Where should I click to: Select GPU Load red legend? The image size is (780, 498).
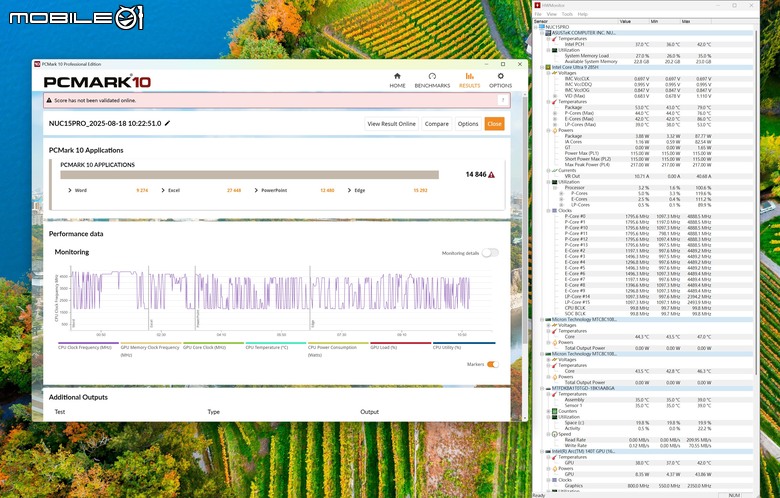(400, 345)
